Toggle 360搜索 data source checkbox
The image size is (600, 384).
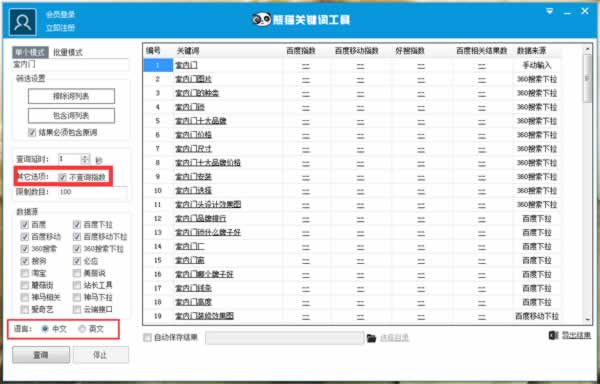point(25,249)
